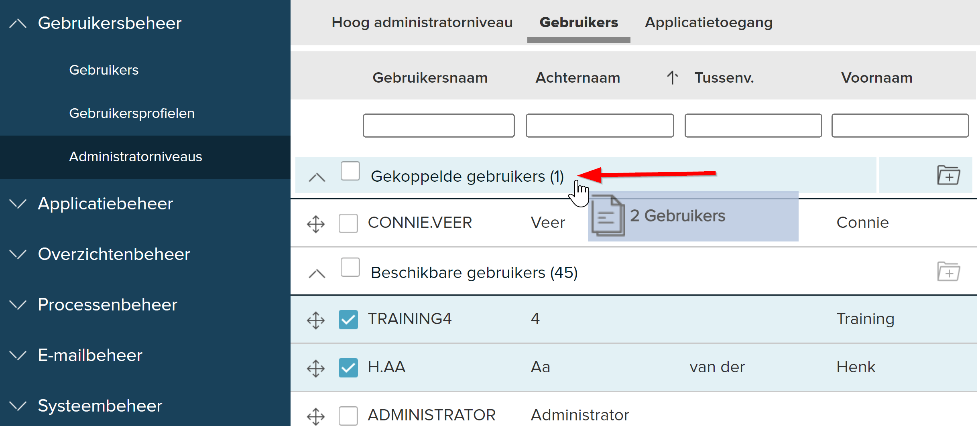Click the move handle icon for CONNIE.VEER
The image size is (980, 426).
pos(316,224)
